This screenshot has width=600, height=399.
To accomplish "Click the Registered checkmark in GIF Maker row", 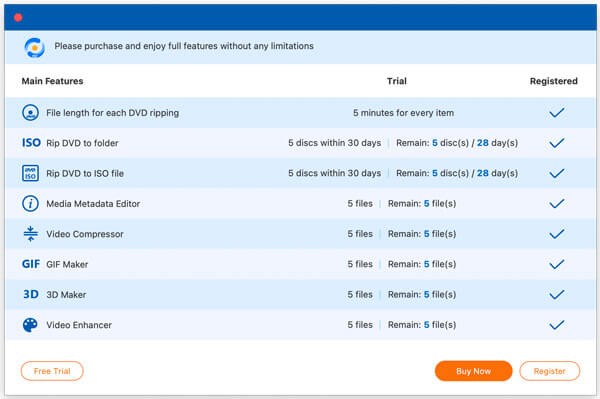I will 557,264.
